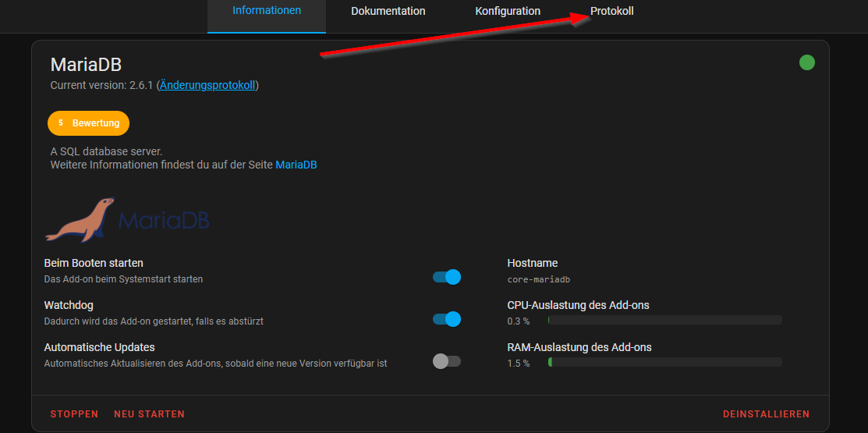This screenshot has width=868, height=433.
Task: Open the Konfiguration tab
Action: pyautogui.click(x=508, y=11)
